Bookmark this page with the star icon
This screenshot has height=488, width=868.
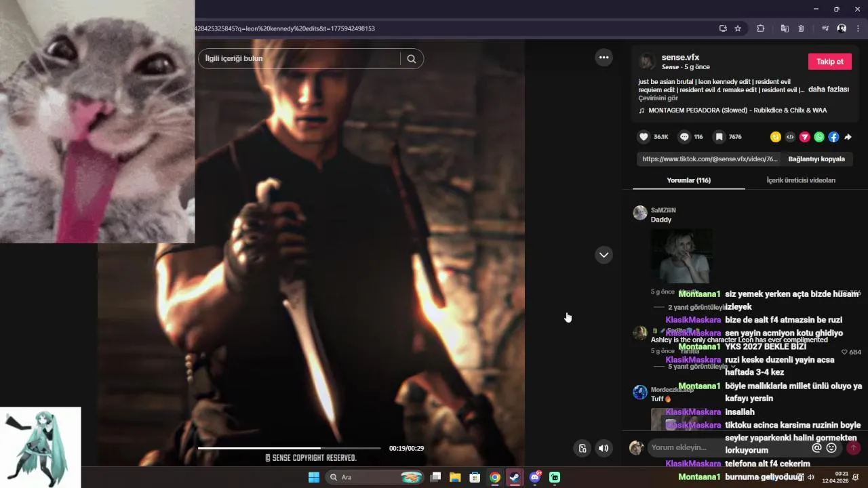click(738, 28)
